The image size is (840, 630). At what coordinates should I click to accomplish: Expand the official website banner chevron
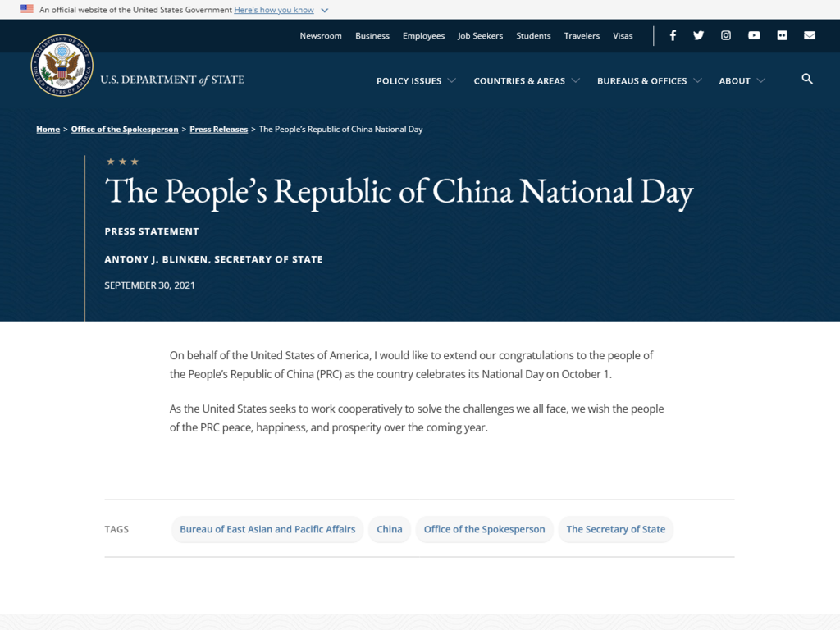(x=324, y=10)
